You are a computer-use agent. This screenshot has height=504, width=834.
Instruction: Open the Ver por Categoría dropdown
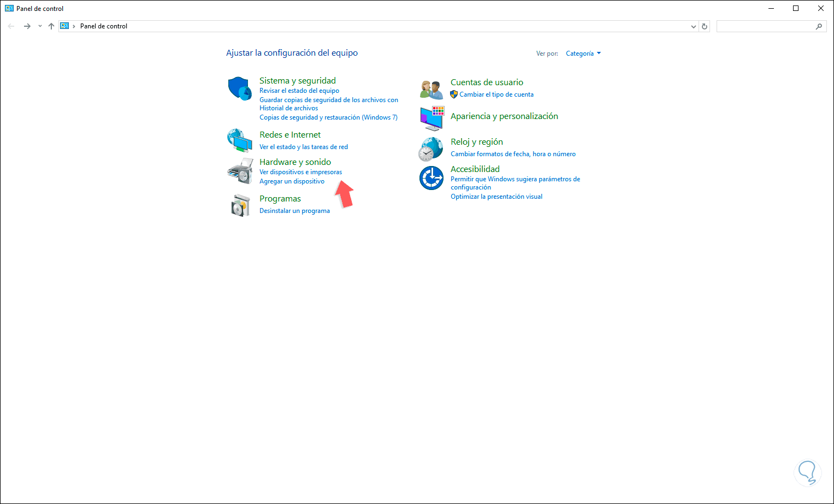583,54
